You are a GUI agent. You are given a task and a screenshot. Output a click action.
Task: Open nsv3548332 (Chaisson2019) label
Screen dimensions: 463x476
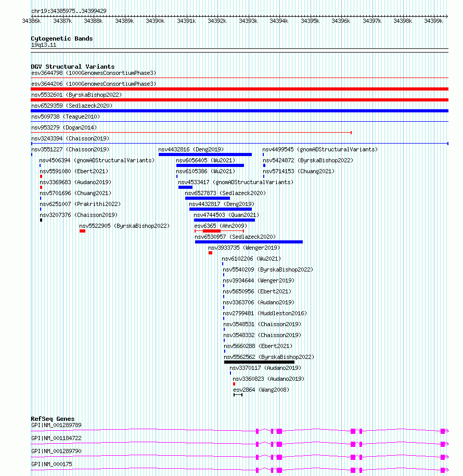point(262,336)
